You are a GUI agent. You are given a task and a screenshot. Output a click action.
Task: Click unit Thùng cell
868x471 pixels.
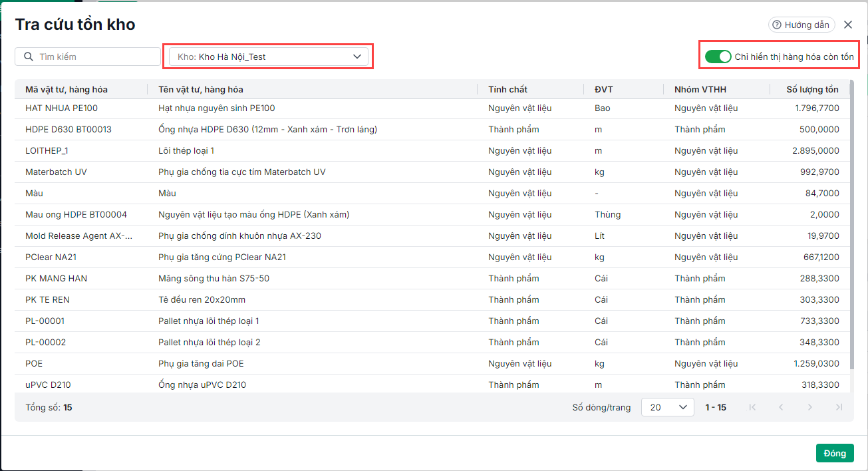click(x=608, y=214)
